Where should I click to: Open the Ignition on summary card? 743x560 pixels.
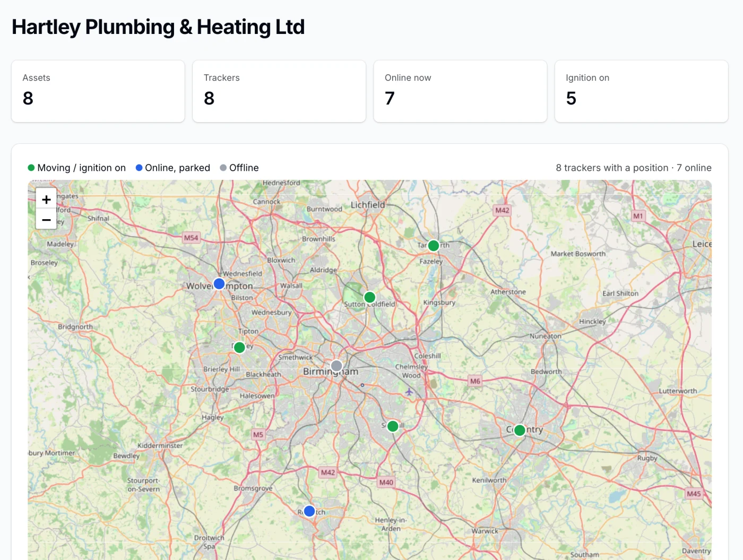641,91
